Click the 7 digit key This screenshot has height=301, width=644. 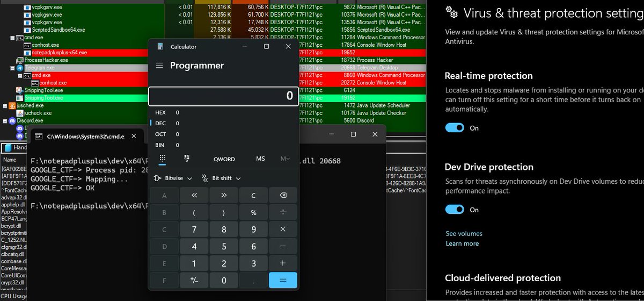pyautogui.click(x=194, y=230)
